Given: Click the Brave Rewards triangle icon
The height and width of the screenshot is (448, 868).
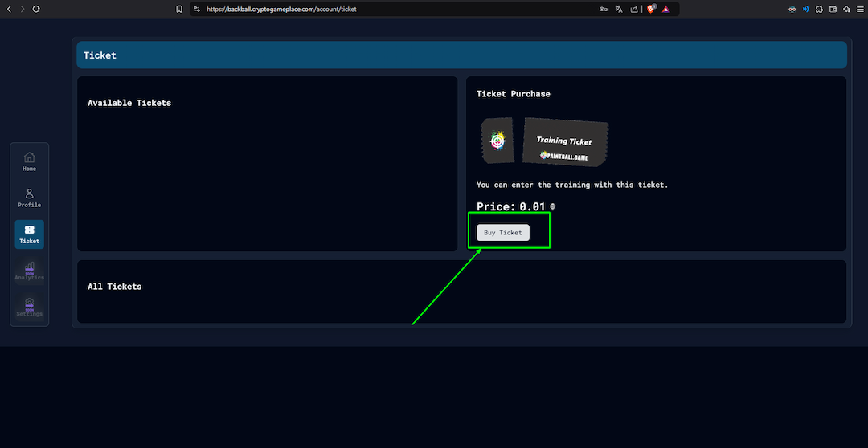Looking at the screenshot, I should click(666, 9).
